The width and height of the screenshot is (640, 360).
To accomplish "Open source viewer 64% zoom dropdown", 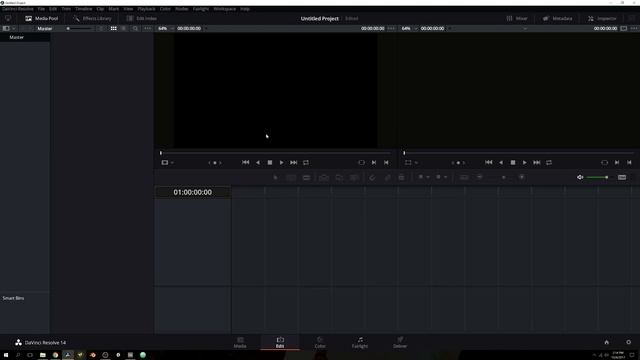I will [x=166, y=29].
